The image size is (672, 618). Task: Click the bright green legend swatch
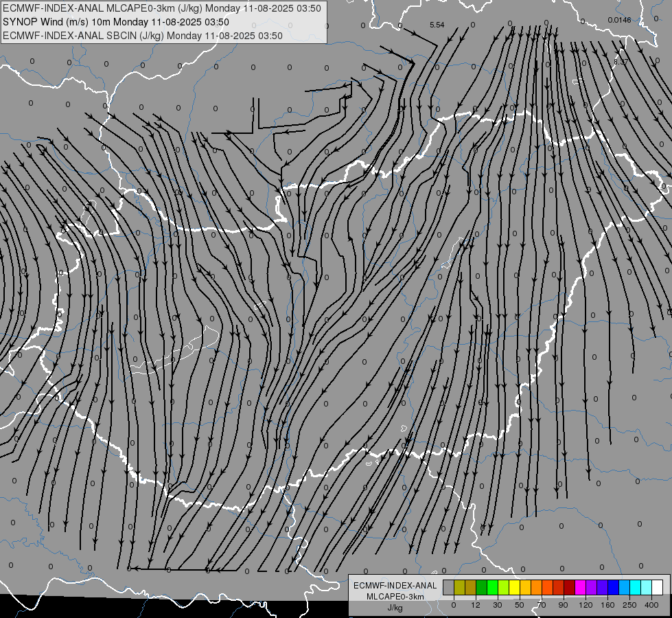(492, 587)
